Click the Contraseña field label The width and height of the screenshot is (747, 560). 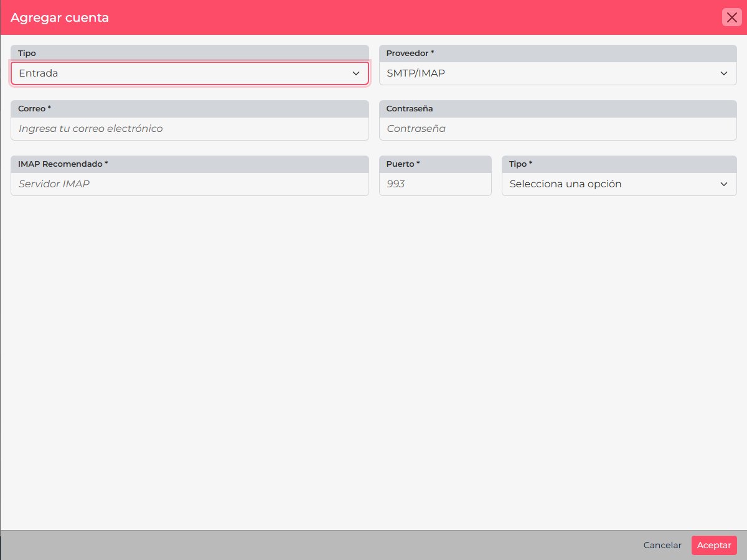point(410,109)
